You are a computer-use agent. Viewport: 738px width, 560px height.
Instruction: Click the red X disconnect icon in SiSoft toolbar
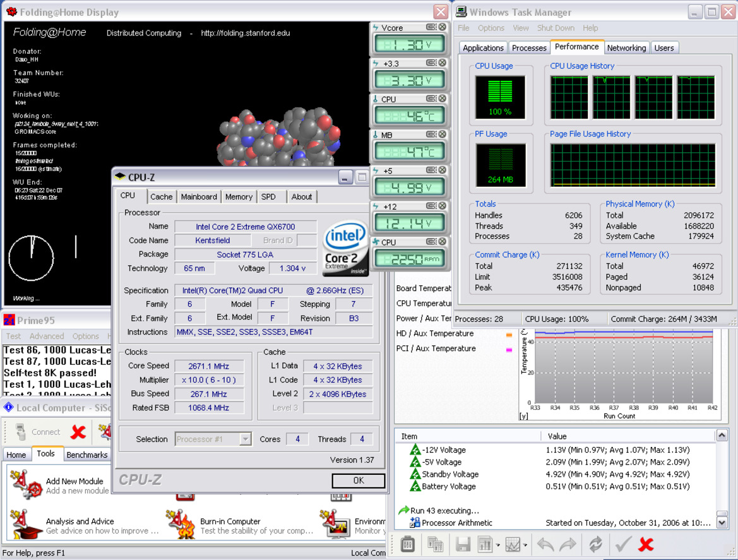click(78, 432)
